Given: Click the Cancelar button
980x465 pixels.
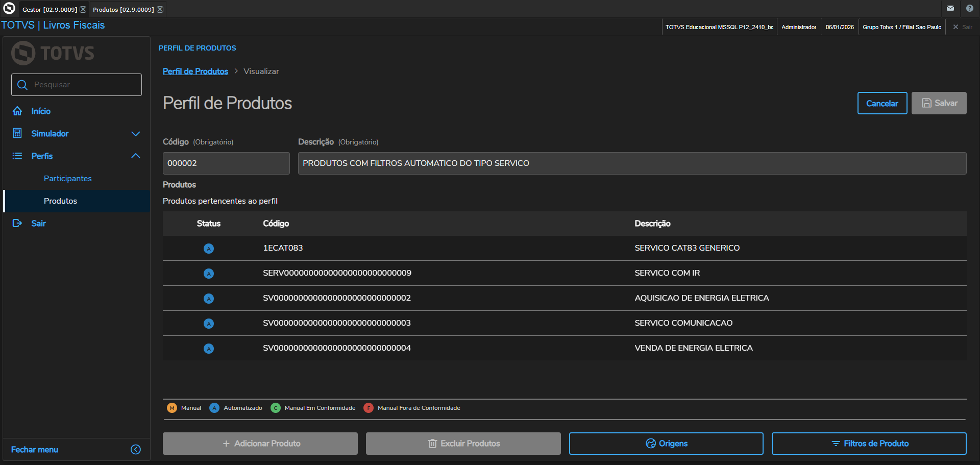Looking at the screenshot, I should [x=882, y=103].
